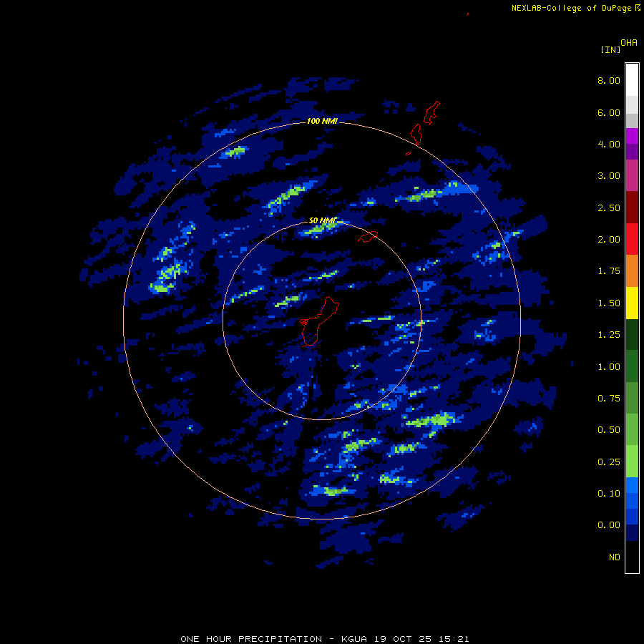Pick the bright red color bar segment
This screenshot has width=644, height=644.
coord(632,239)
